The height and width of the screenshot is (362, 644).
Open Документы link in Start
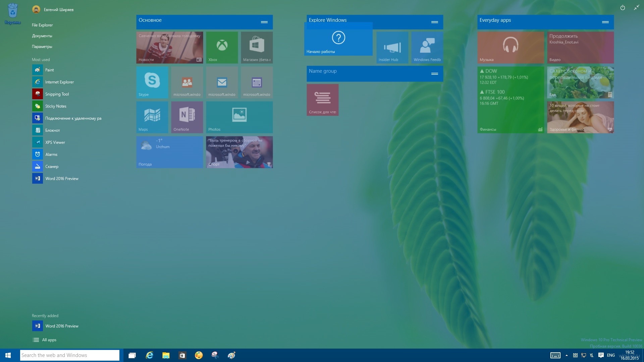click(x=42, y=36)
